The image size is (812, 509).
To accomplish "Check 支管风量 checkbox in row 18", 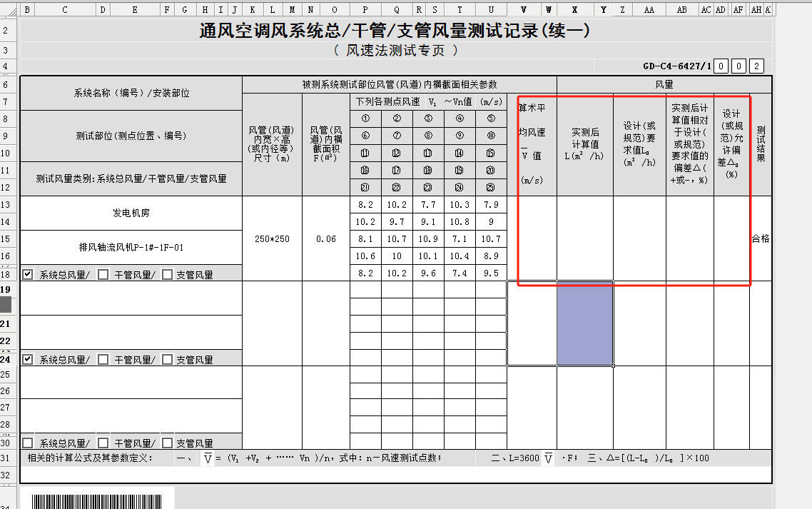I will [x=167, y=274].
